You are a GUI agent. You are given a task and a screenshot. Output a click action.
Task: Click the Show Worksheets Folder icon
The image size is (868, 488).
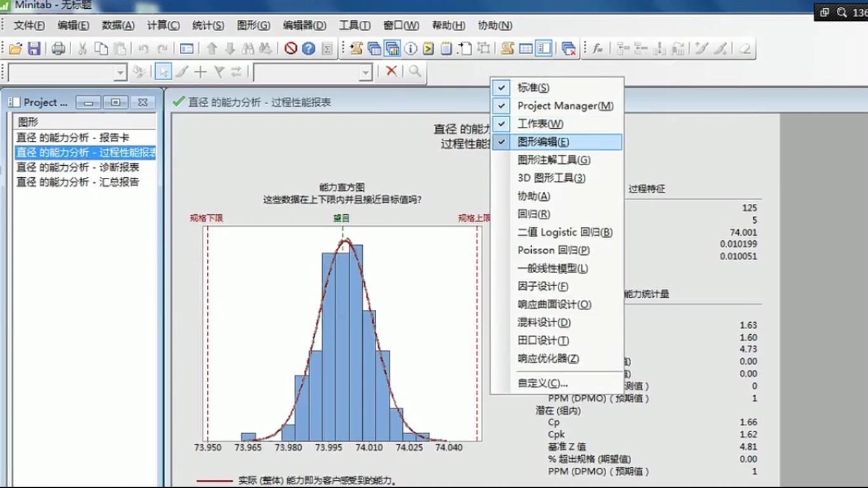coord(374,48)
